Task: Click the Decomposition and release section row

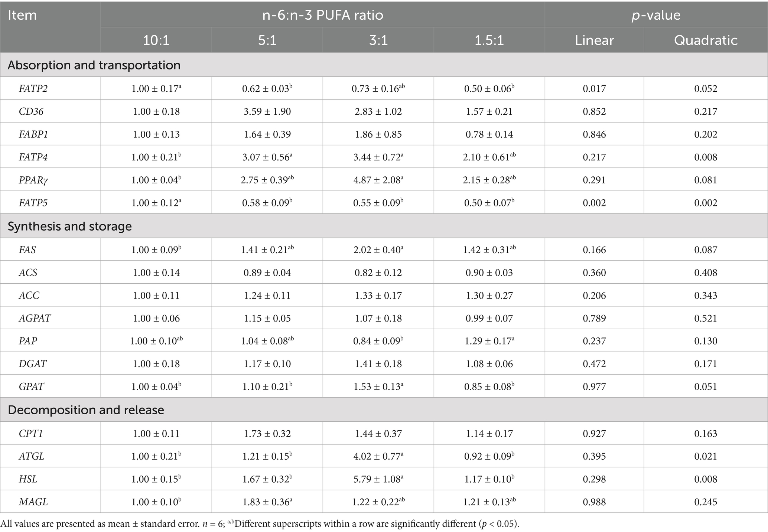Action: [86, 409]
